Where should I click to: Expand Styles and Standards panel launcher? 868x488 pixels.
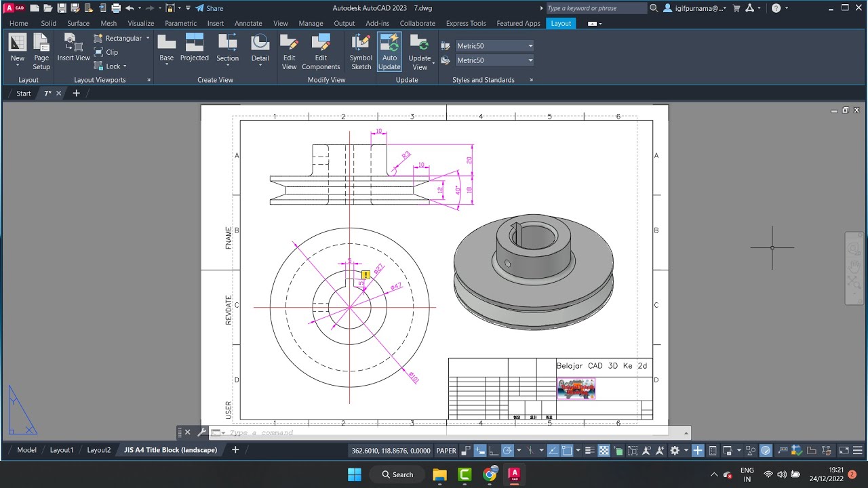click(x=531, y=80)
